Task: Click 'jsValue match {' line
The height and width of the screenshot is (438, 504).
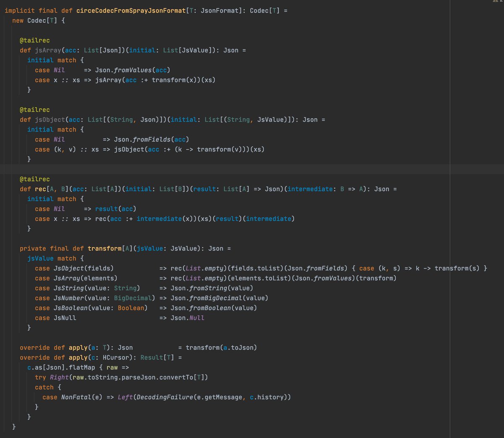Action: (55, 258)
